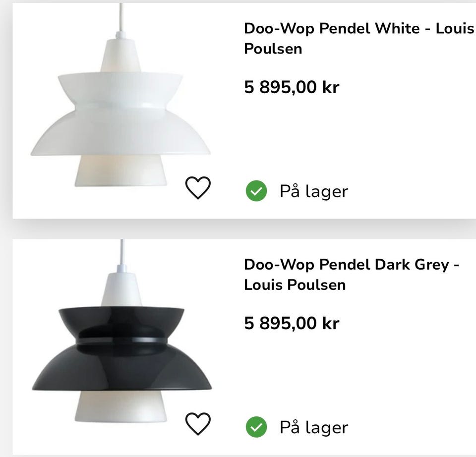Click the white cord of the Dark Grey pendant

coord(122,252)
